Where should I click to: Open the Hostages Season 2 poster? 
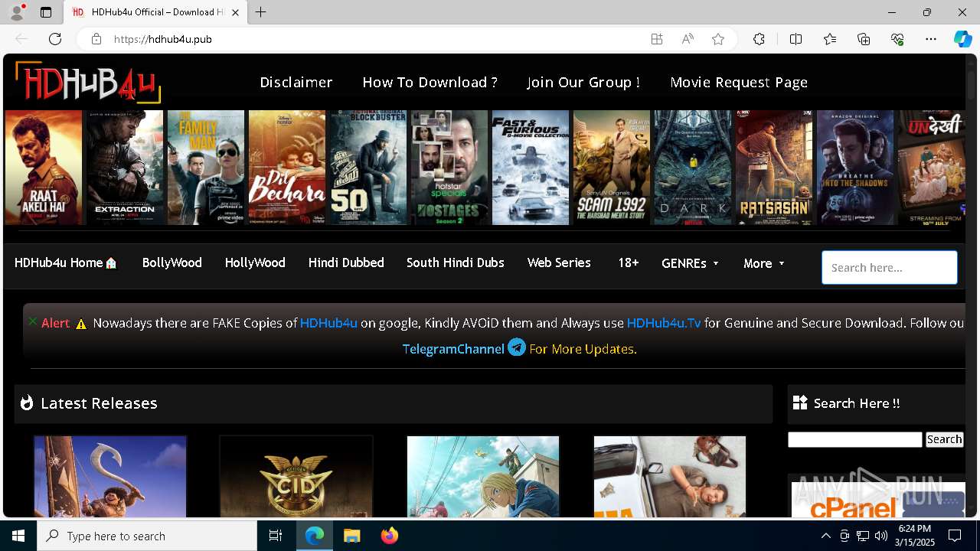tap(449, 168)
